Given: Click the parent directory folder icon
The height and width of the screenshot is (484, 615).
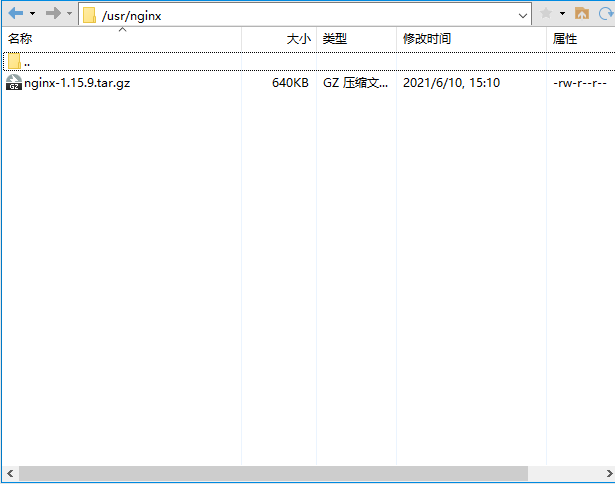Looking at the screenshot, I should pyautogui.click(x=14, y=61).
